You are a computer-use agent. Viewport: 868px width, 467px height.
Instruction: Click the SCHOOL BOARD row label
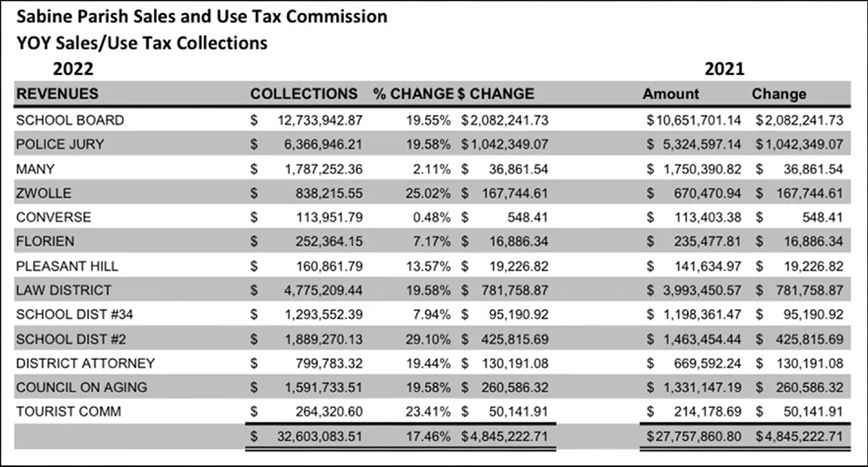click(70, 120)
